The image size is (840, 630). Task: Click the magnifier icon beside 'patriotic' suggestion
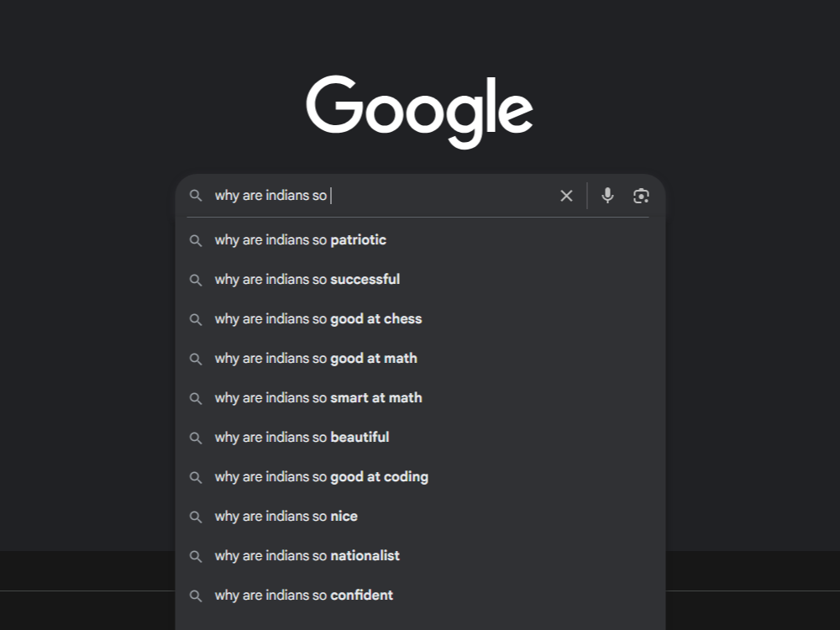(196, 240)
